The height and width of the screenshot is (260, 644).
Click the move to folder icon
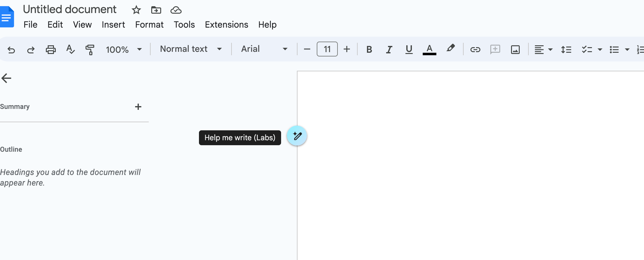(156, 10)
